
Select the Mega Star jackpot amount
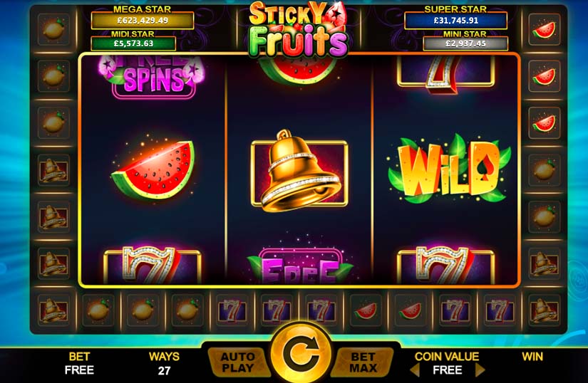pos(142,21)
